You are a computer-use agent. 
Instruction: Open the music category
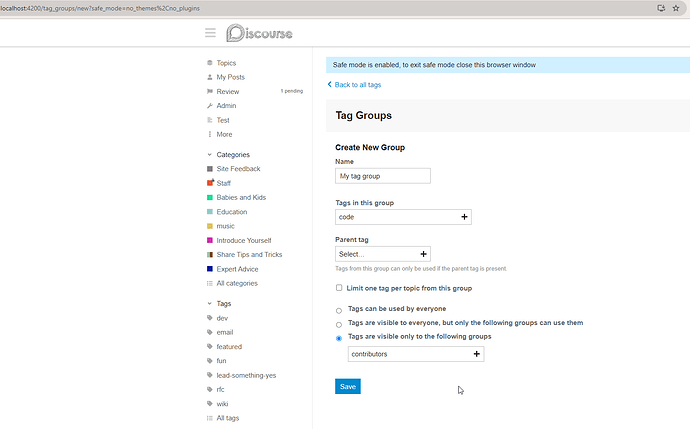[225, 226]
